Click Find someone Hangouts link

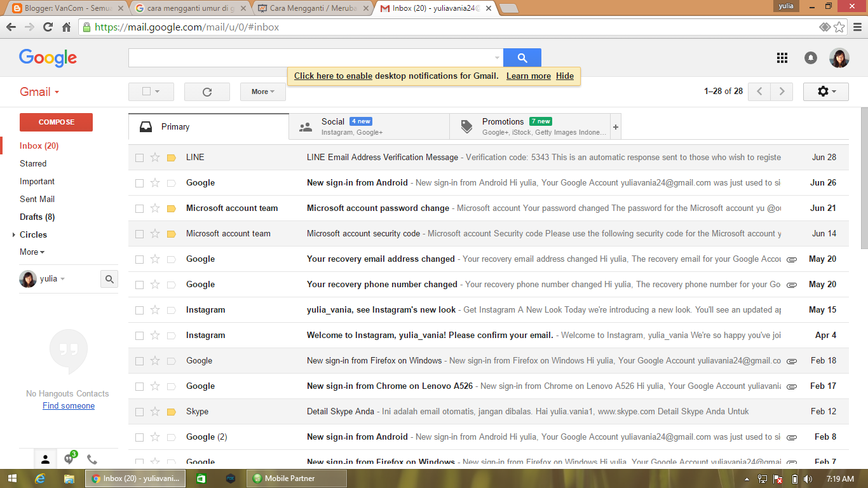click(x=69, y=406)
